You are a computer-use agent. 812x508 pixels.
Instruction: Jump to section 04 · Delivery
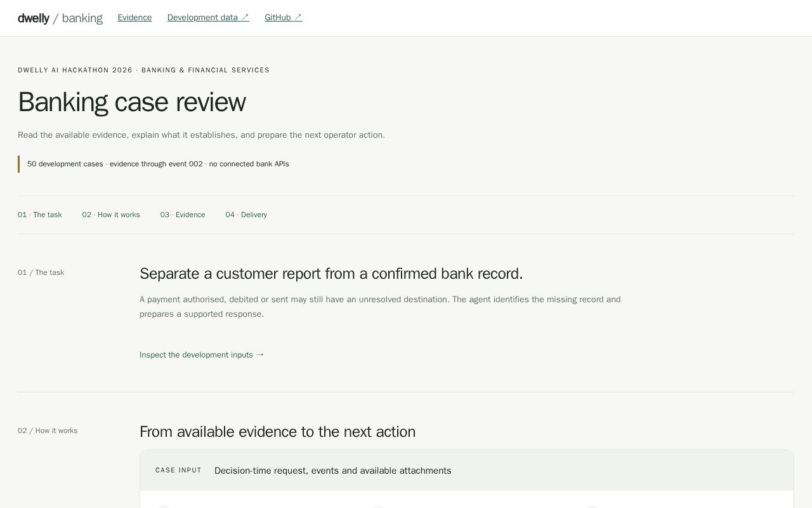tap(246, 215)
